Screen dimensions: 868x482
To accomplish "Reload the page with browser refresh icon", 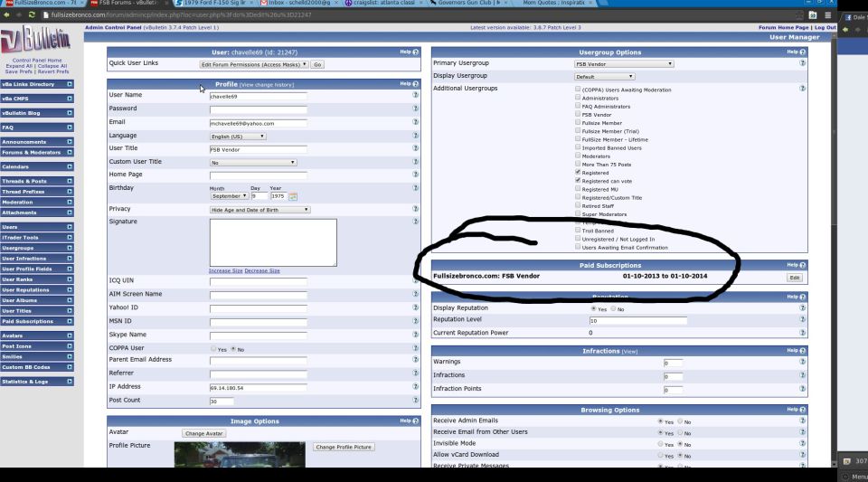I will [32, 15].
